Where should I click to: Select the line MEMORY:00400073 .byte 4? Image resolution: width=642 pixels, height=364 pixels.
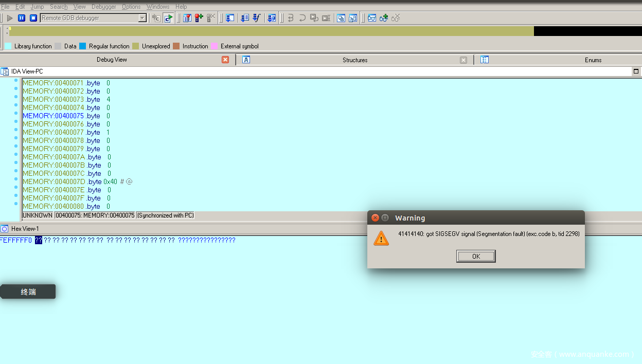tap(66, 99)
